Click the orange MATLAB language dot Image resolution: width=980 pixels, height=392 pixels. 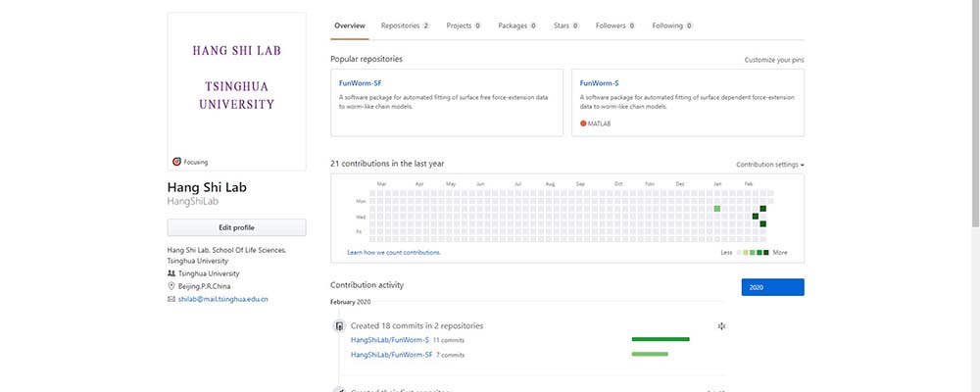coord(583,123)
